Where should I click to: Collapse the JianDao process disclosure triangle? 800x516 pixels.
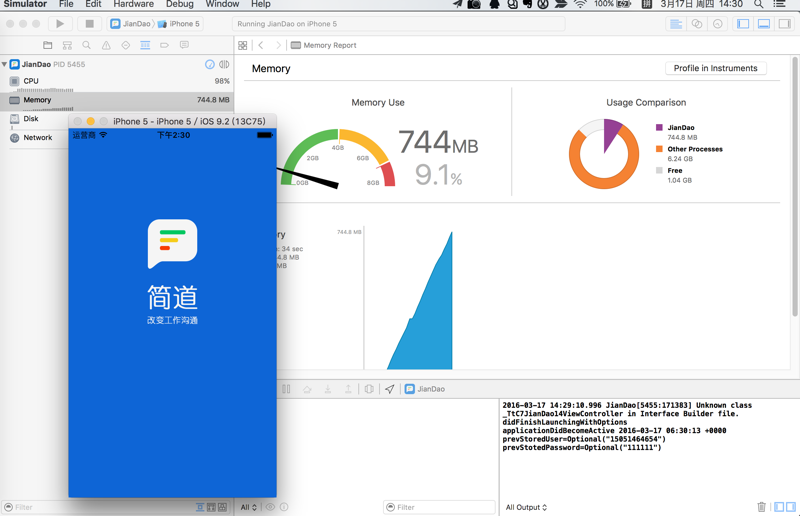tap(4, 64)
